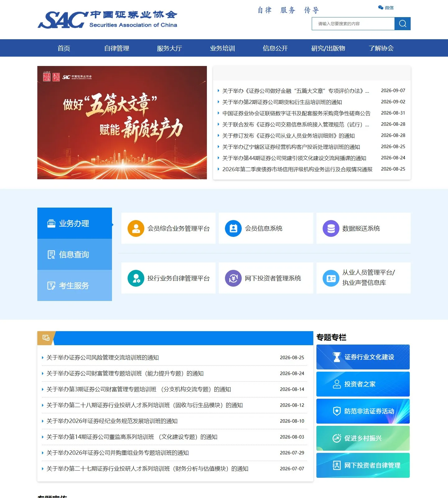Click the person icon on 投资者之家
The height and width of the screenshot is (498, 448).
pos(337,384)
